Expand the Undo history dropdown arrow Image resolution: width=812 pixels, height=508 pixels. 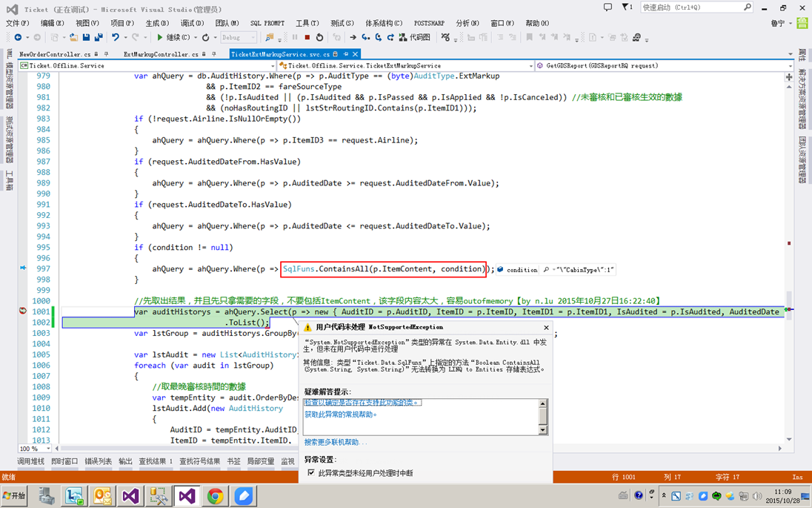[125, 37]
